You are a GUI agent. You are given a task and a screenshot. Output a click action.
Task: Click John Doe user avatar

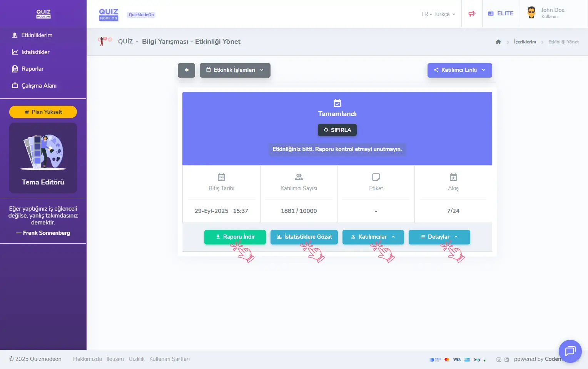tap(531, 13)
